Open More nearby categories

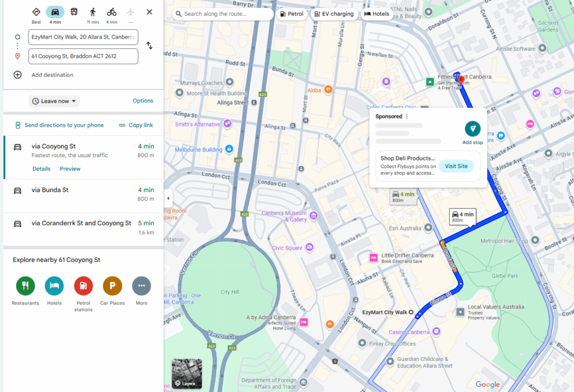point(141,286)
